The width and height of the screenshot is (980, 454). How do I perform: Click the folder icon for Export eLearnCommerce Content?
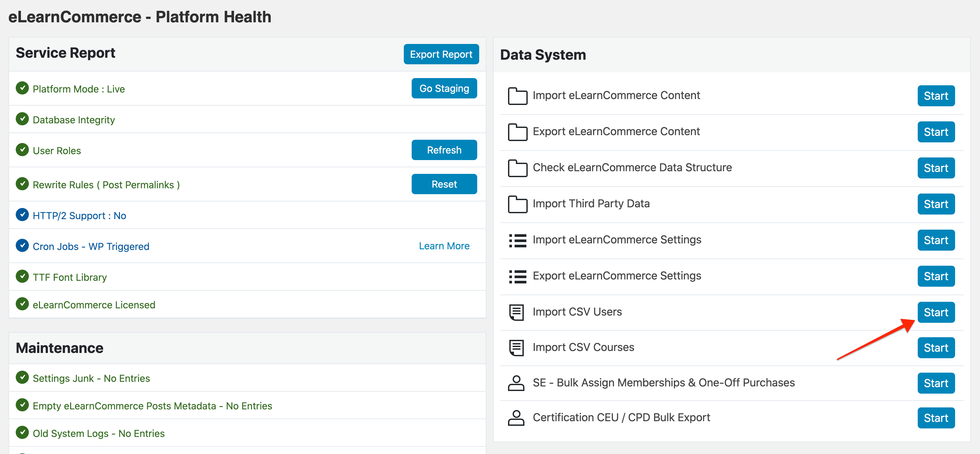[518, 132]
